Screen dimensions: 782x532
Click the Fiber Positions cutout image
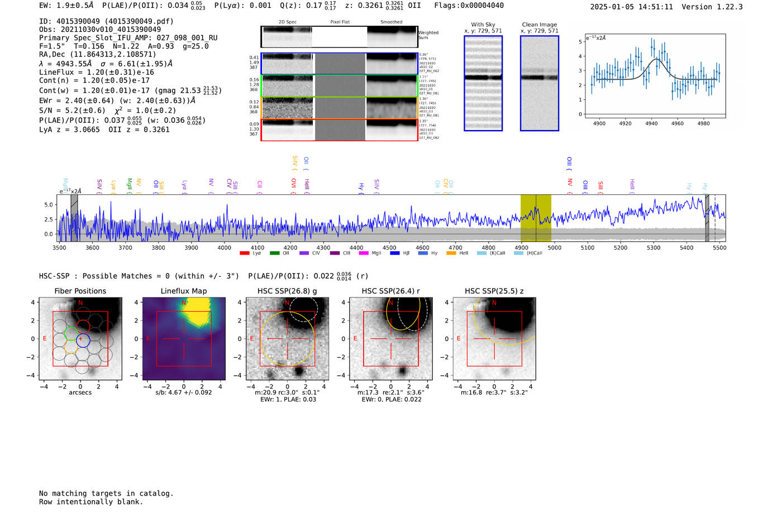80,338
